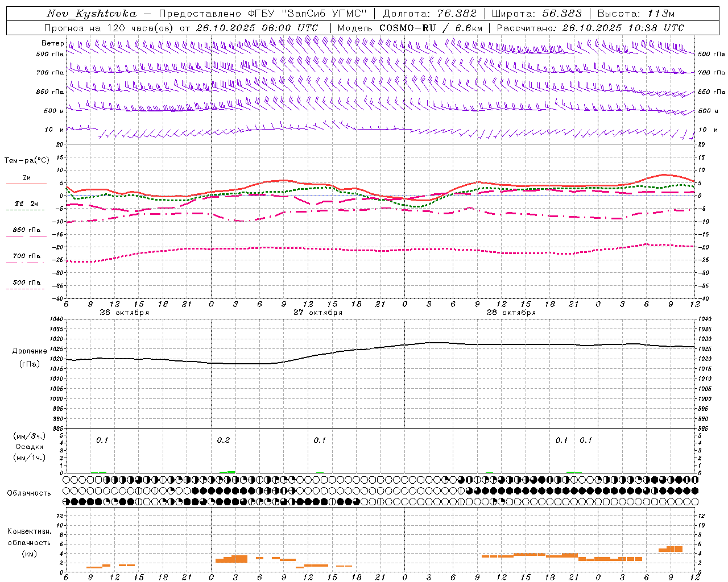Click the left 10 м wind level label
Viewport: 728px width, 582px height.
[54, 130]
